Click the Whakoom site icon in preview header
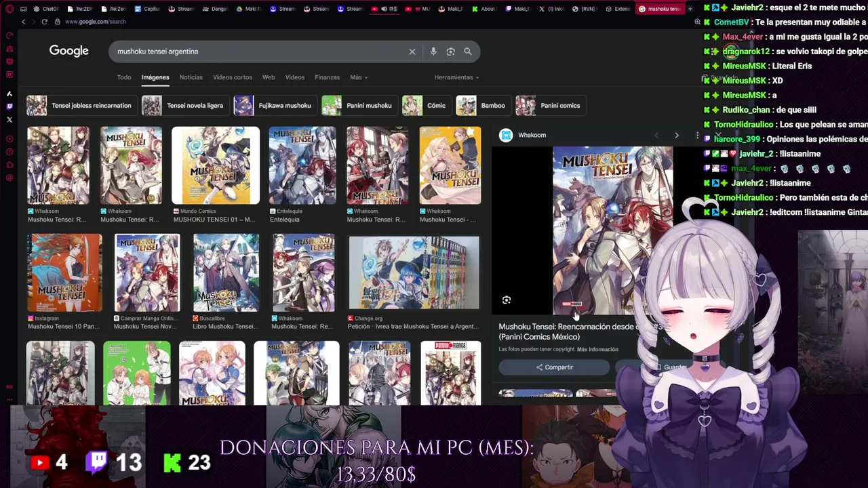This screenshot has height=488, width=868. (x=506, y=135)
